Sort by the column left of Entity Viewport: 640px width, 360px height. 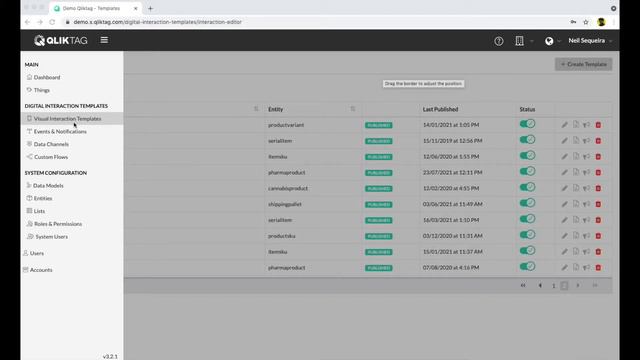click(x=256, y=109)
